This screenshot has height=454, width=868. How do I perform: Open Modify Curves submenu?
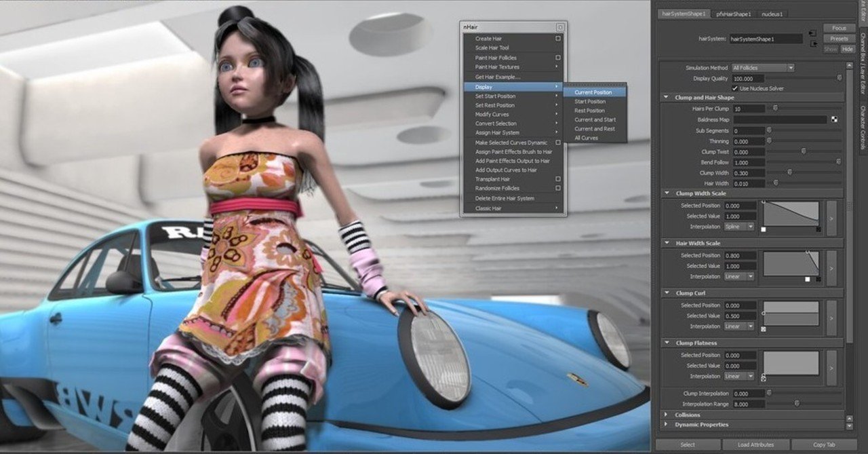[513, 114]
